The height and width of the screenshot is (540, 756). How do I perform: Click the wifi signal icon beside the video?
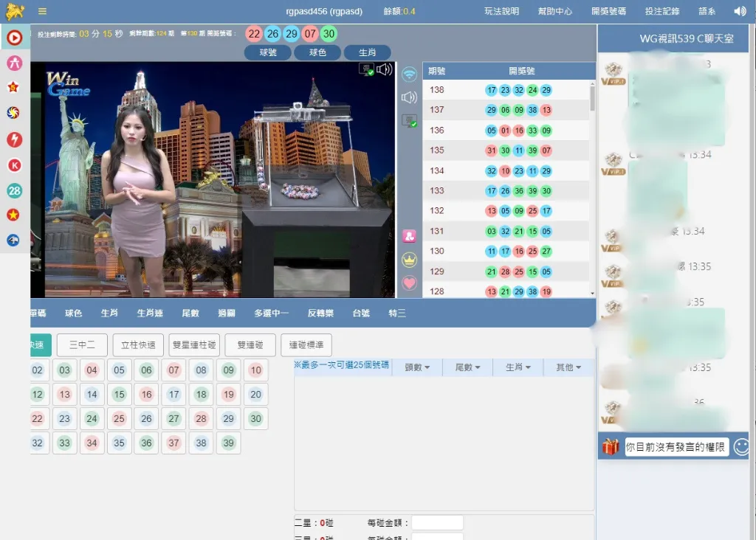(x=409, y=73)
